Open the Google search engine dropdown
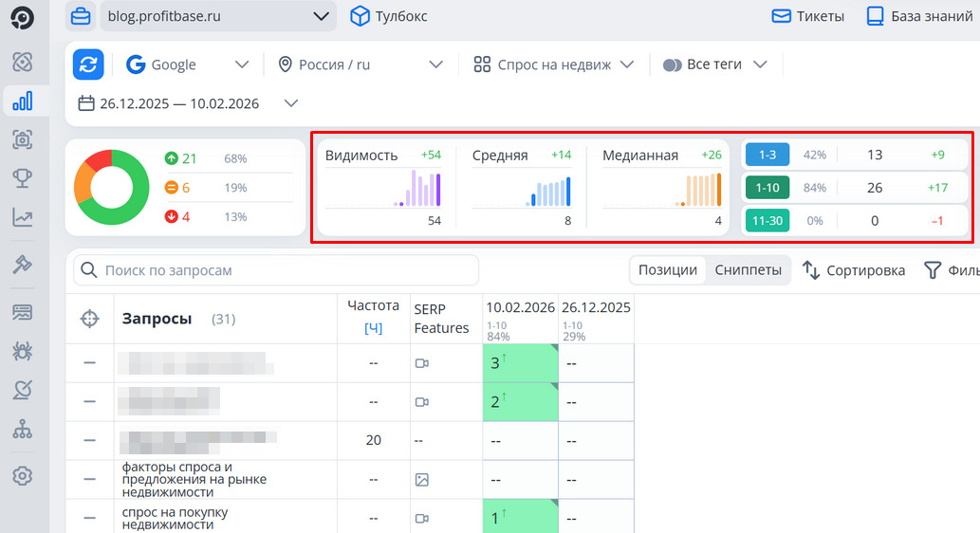This screenshot has height=533, width=980. pos(188,64)
